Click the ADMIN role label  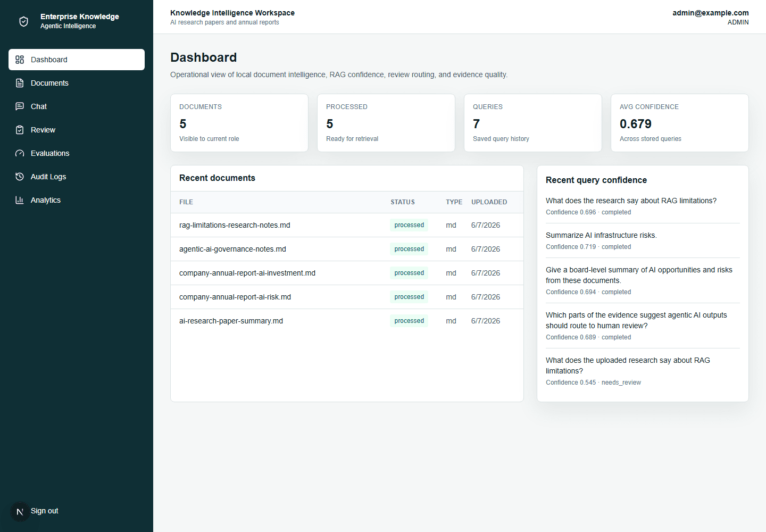[x=738, y=22]
